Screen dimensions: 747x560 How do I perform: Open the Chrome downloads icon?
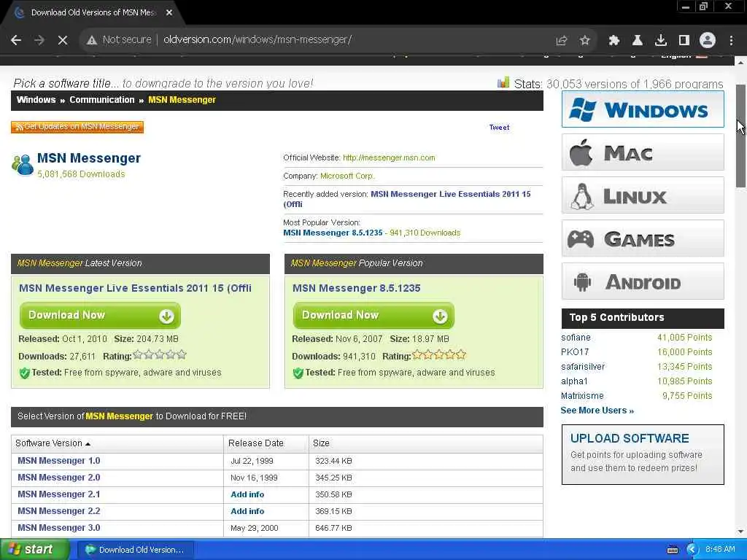[x=660, y=41]
